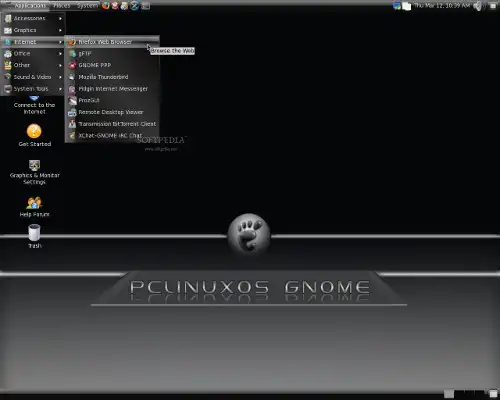Screen dimensions: 500x400
Task: Open Graphics & Monitor Settings desktop icon
Action: click(34, 165)
